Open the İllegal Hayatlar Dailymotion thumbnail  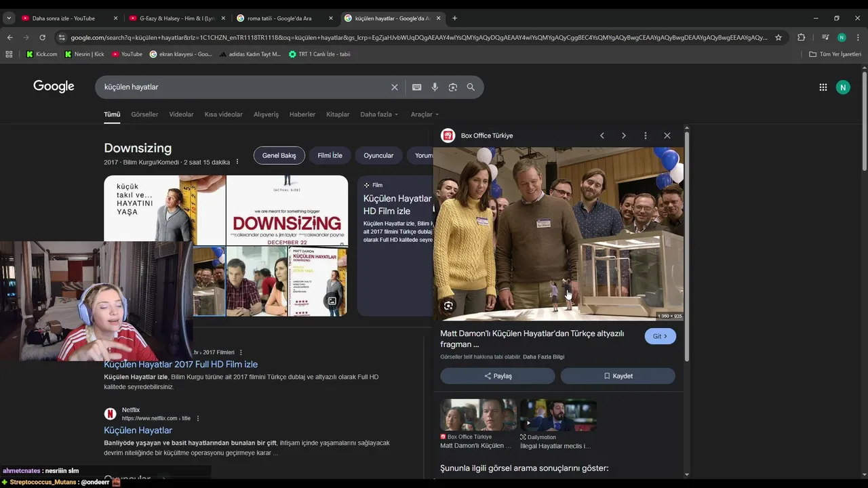558,415
